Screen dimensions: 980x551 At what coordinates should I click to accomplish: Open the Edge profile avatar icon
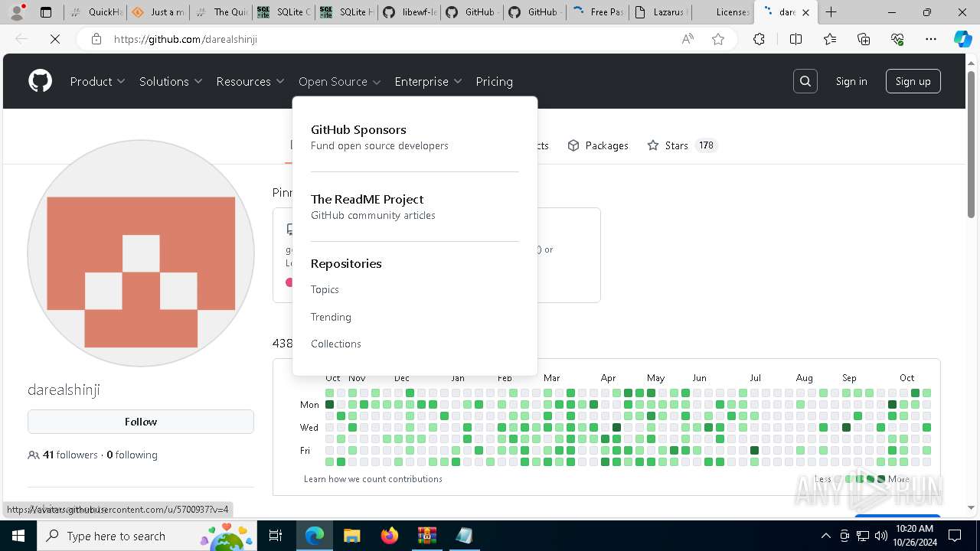pyautogui.click(x=17, y=12)
